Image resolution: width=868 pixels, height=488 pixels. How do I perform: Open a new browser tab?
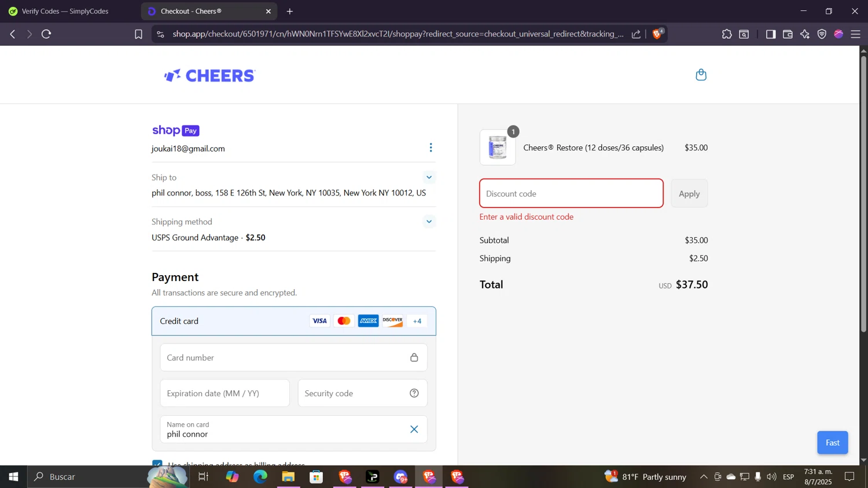(290, 12)
